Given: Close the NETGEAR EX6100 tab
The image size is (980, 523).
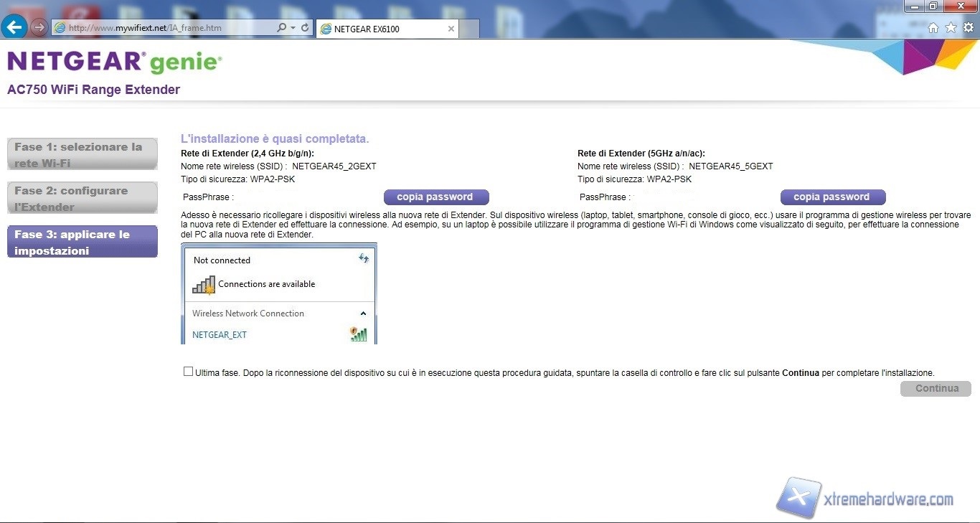Looking at the screenshot, I should (x=451, y=29).
